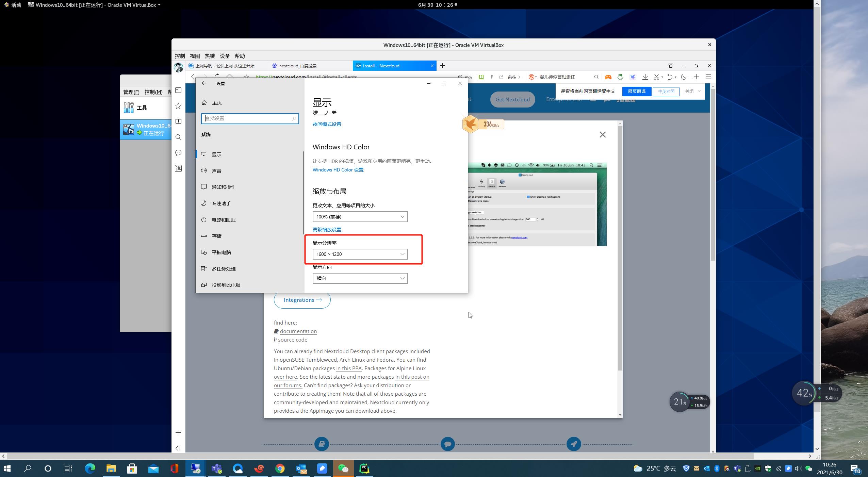
Task: Click the plus icon at sidebar bottom
Action: click(x=178, y=433)
